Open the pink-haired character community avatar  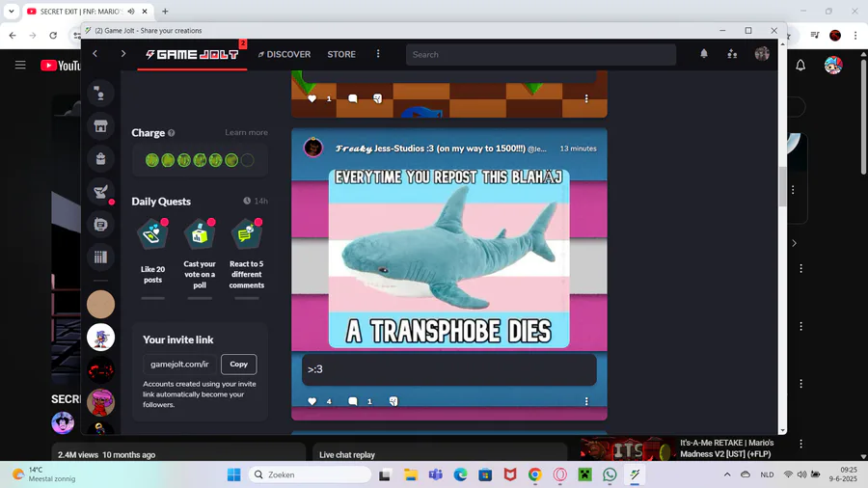[x=100, y=402]
